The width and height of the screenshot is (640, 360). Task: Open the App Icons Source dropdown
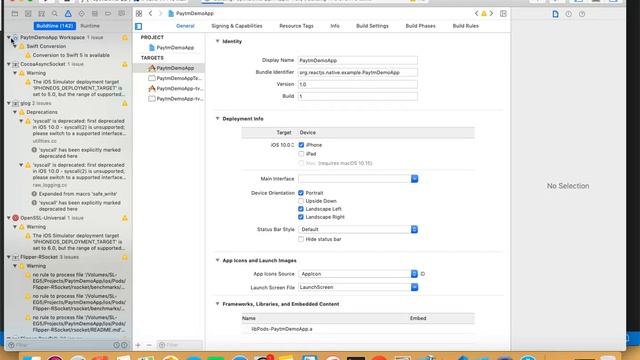coord(358,274)
